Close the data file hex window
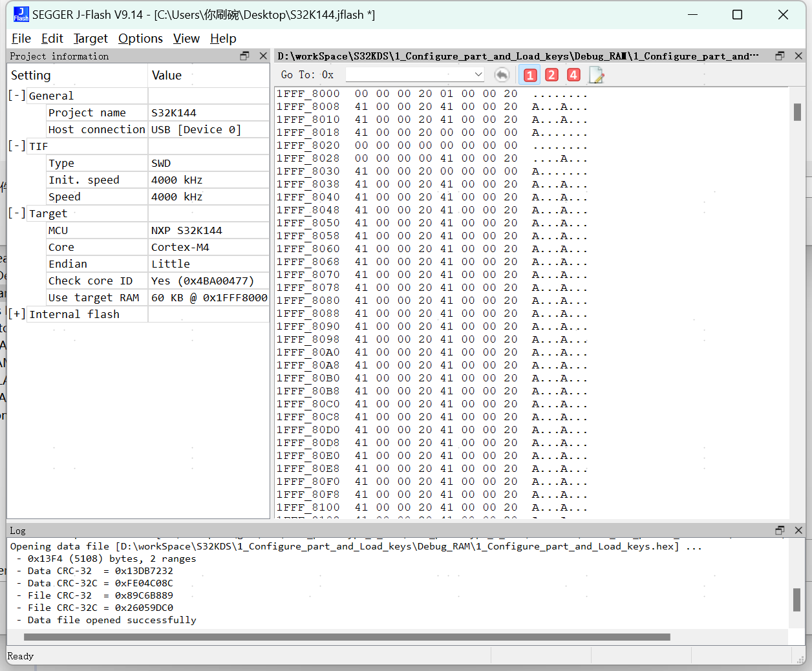Image resolution: width=812 pixels, height=671 pixels. (x=798, y=56)
